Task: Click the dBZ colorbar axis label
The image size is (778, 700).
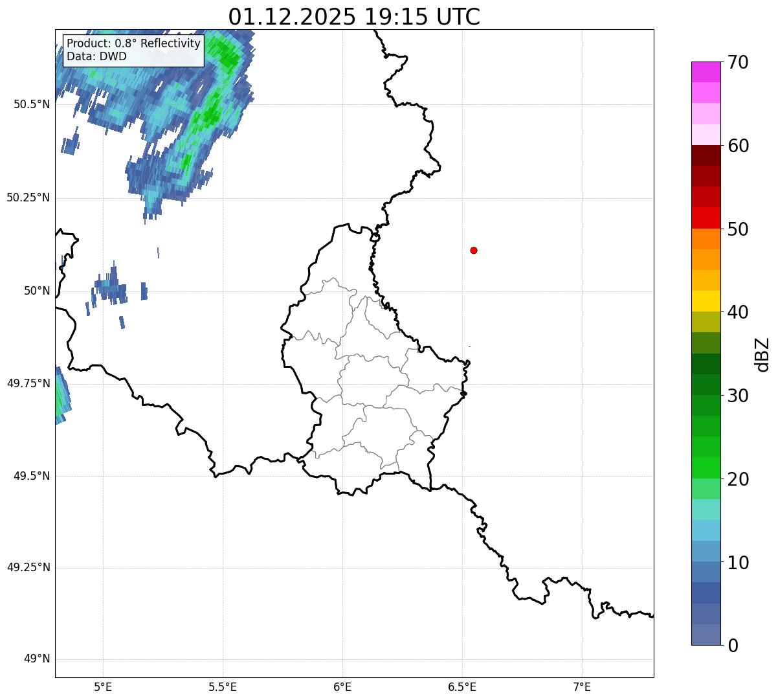Action: point(762,354)
